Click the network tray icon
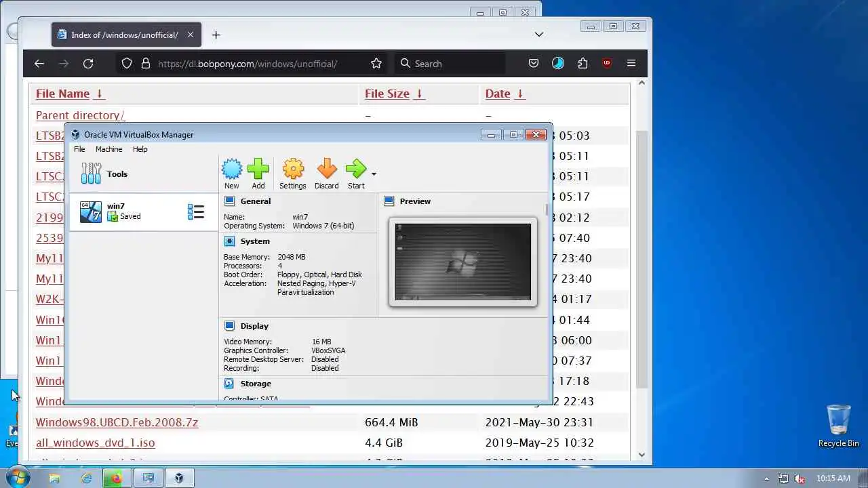 tap(783, 479)
